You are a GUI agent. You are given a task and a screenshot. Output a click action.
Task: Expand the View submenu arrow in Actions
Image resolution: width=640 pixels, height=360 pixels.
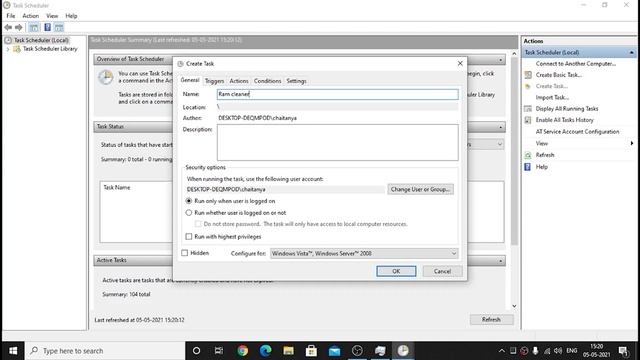tap(631, 143)
